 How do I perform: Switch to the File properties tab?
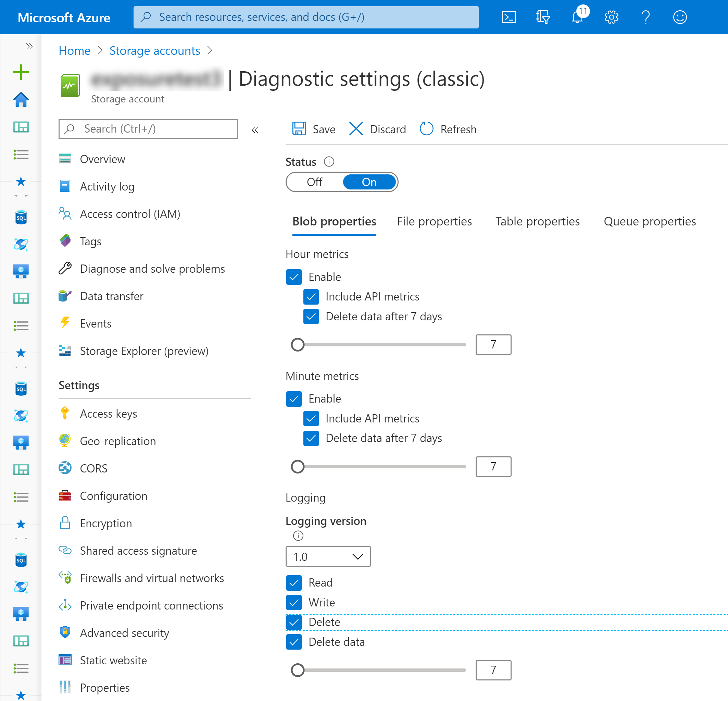pos(434,222)
